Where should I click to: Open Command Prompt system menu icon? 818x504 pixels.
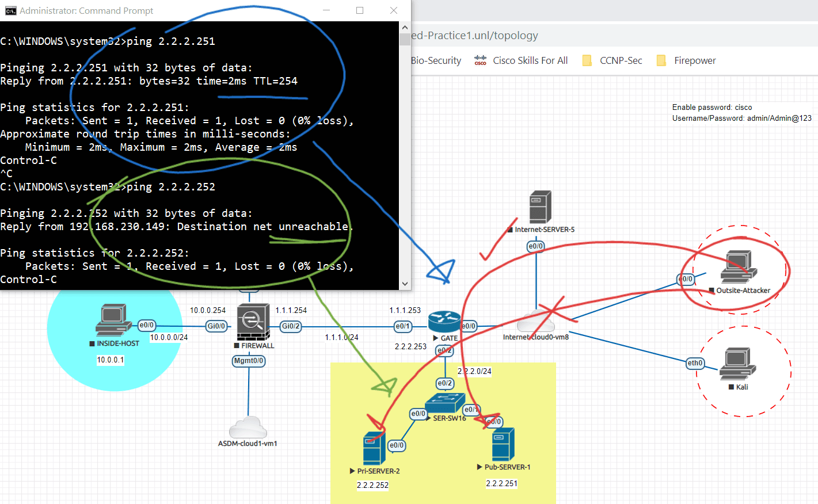point(10,10)
